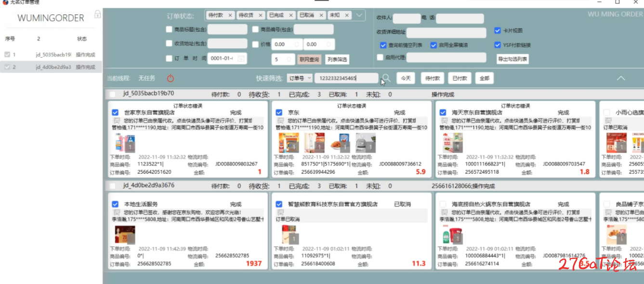Click order number 256642051620
The width and height of the screenshot is (644, 284).
pyautogui.click(x=154, y=172)
